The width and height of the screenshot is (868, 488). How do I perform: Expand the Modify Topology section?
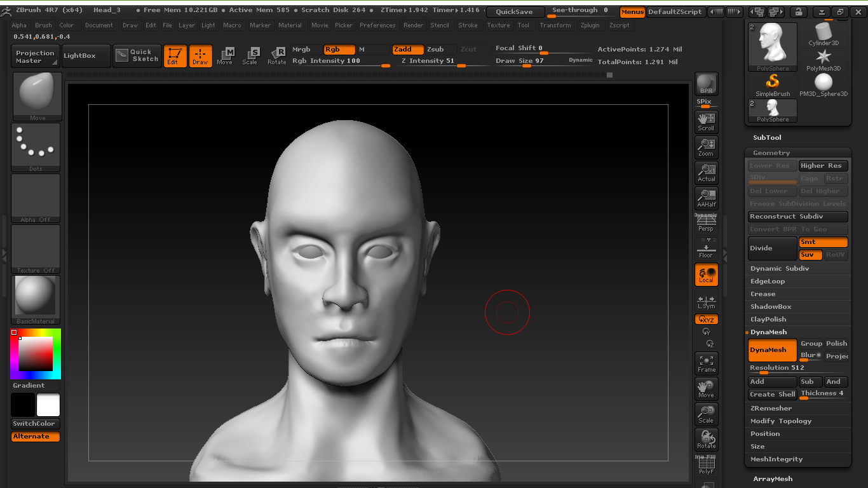(x=780, y=421)
